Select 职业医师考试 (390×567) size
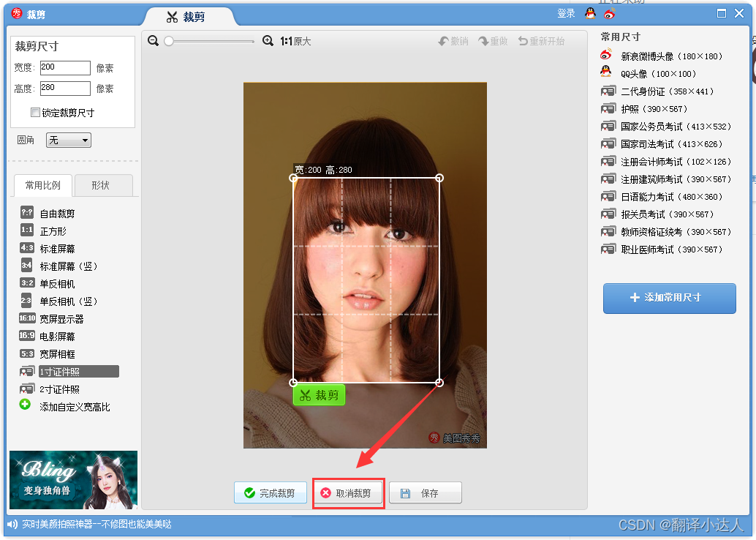The width and height of the screenshot is (756, 540). coord(662,249)
